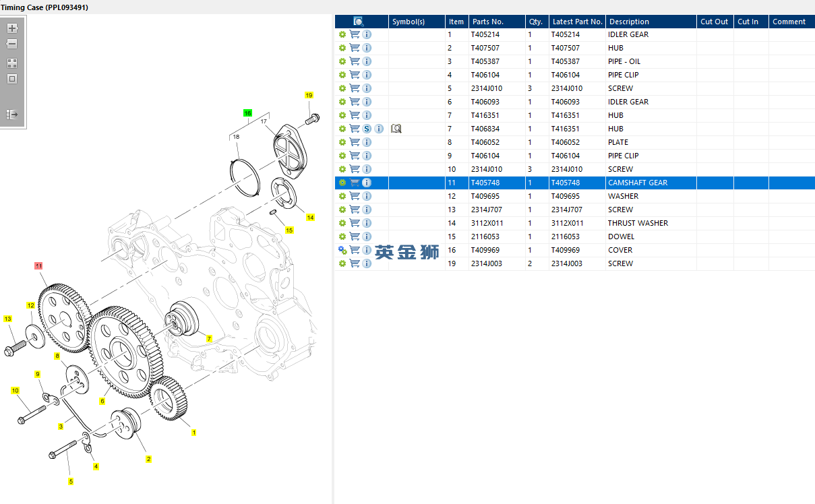
Task: Sort by the Description column header
Action: pos(651,22)
